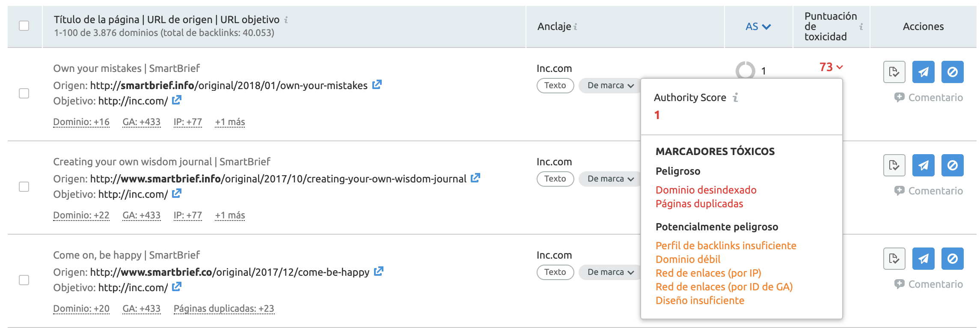Click blue disavow icon in wisdom journal row
Image resolution: width=980 pixels, height=328 pixels.
[x=953, y=165]
